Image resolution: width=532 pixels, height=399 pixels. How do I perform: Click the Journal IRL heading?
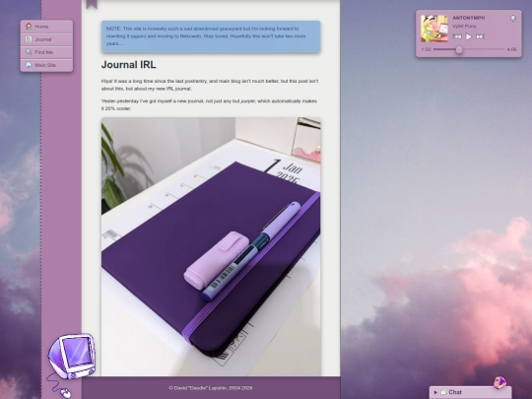point(129,65)
